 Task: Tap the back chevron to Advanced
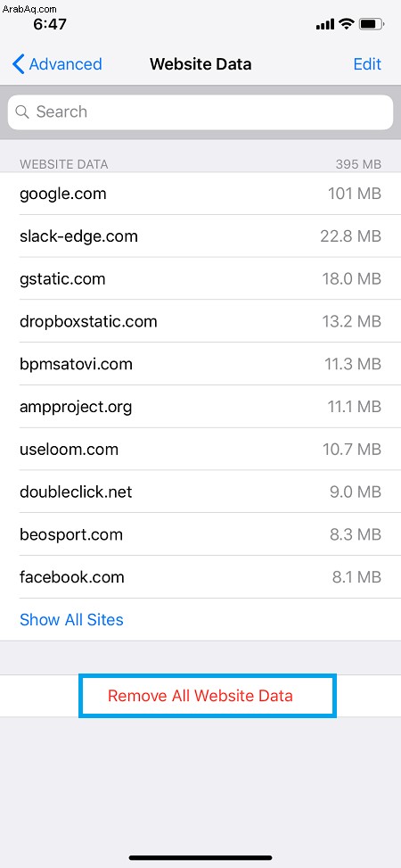pyautogui.click(x=18, y=64)
